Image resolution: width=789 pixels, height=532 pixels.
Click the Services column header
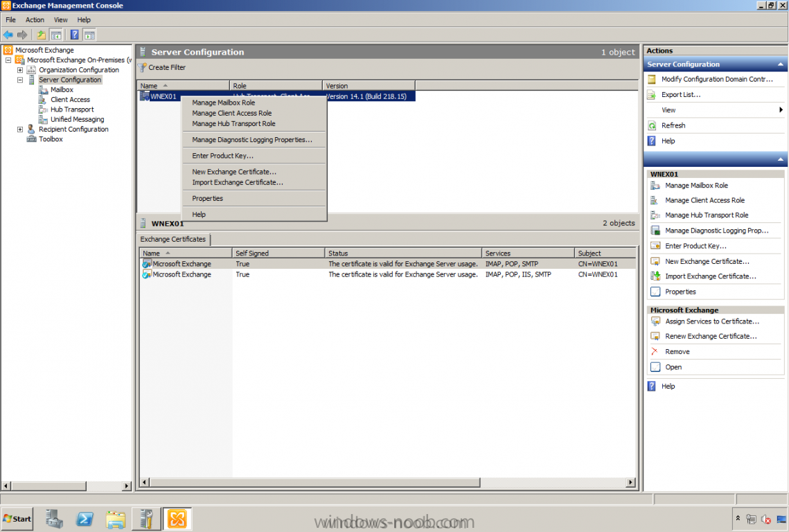click(x=528, y=253)
